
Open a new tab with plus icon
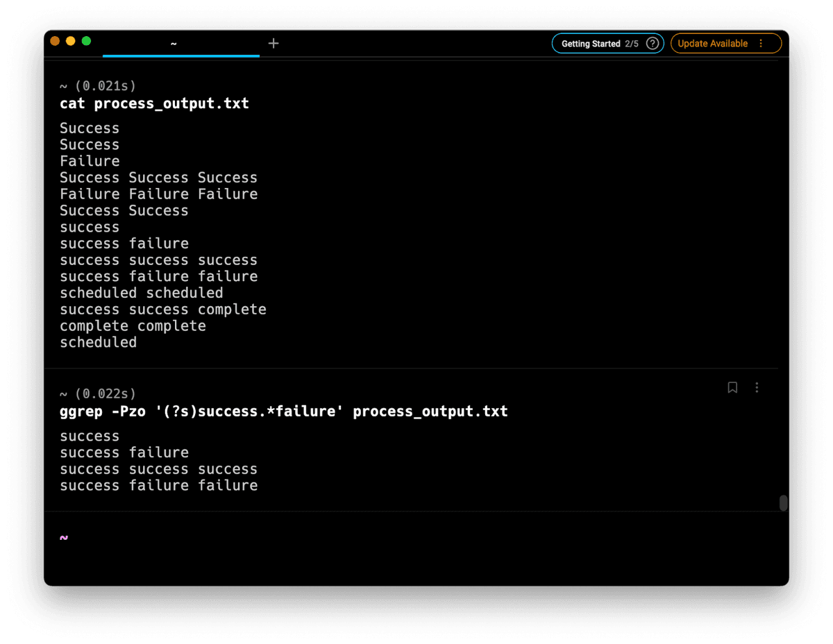click(x=274, y=43)
